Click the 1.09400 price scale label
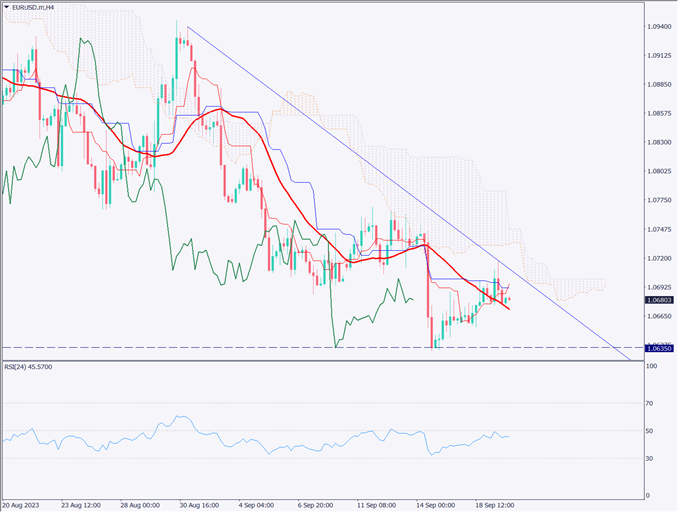The height and width of the screenshot is (512, 678). click(659, 29)
